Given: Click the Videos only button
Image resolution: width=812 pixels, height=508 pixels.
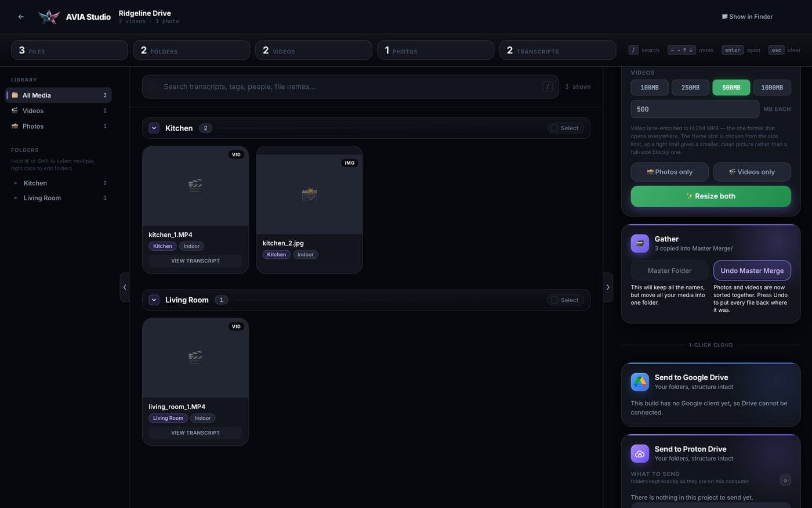Looking at the screenshot, I should 752,172.
